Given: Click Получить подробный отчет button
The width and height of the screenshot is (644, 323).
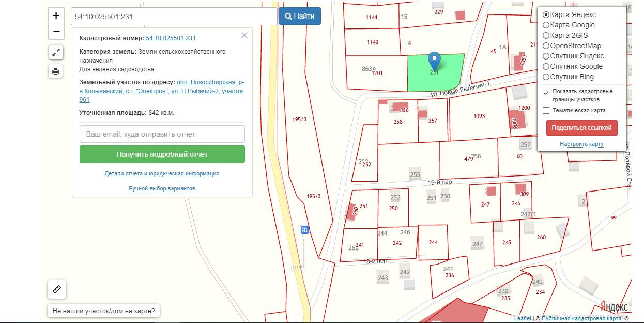Looking at the screenshot, I should [162, 154].
